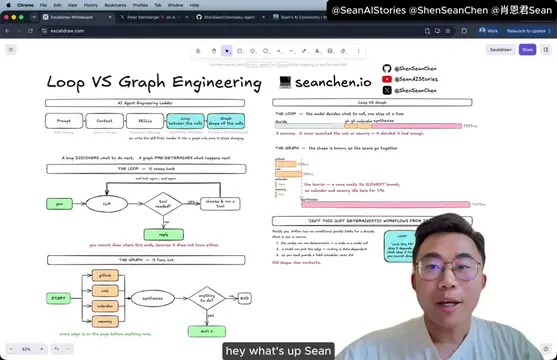Select the Ellipse shape tool
This screenshot has height=360, width=557.
[x=265, y=51]
